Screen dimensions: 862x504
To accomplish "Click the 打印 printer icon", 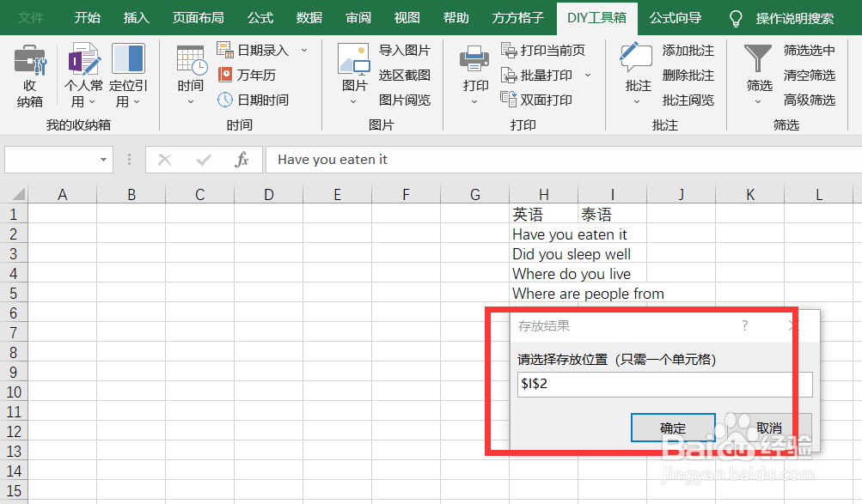I will 474,59.
